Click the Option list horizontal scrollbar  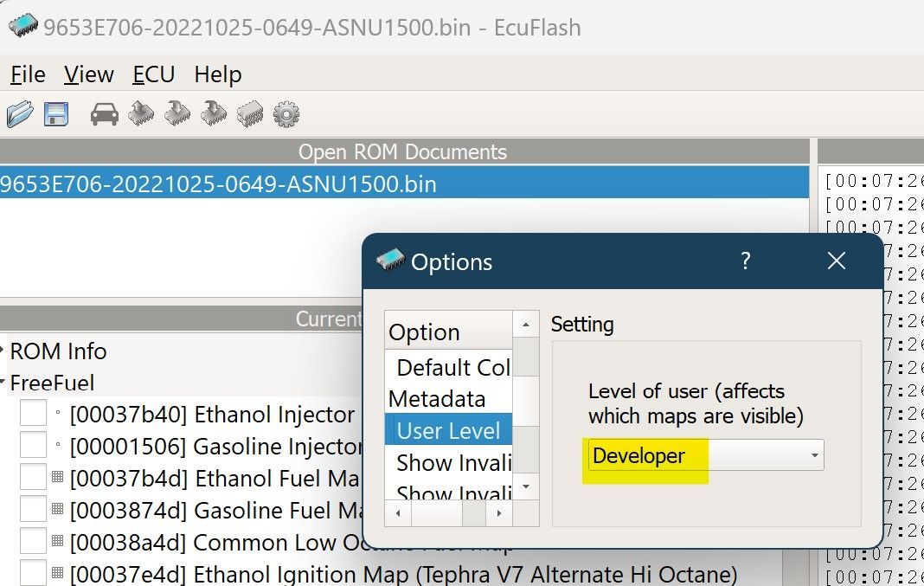click(x=450, y=513)
